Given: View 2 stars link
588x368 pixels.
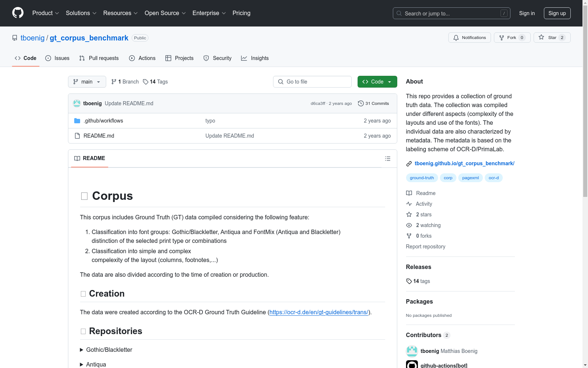Looking at the screenshot, I should pos(419,215).
